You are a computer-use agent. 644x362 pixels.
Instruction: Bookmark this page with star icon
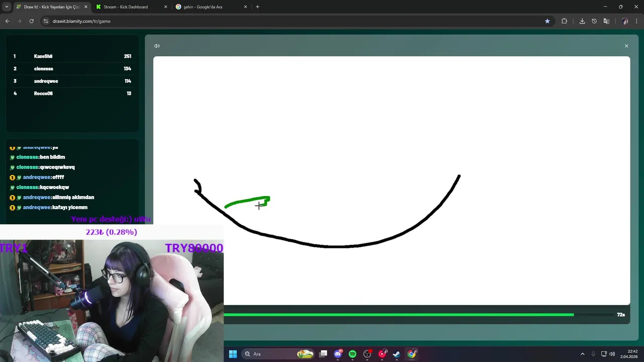click(x=547, y=21)
